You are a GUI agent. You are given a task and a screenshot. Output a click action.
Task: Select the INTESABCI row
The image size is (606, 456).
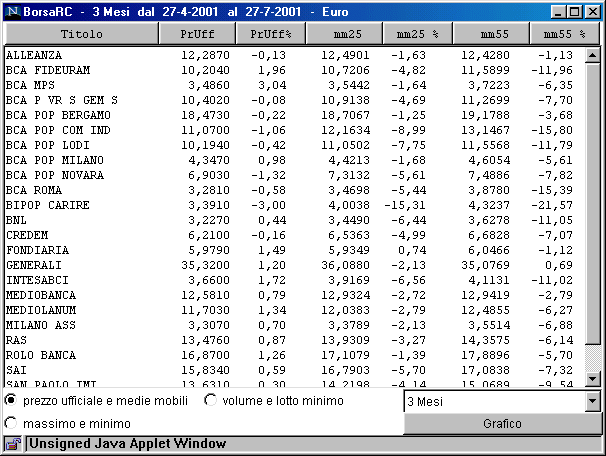(294, 280)
